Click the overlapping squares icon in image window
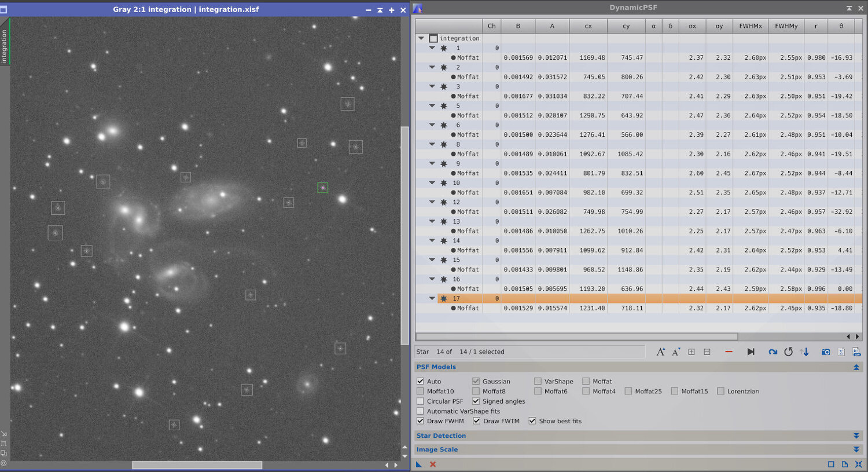This screenshot has width=868, height=472. [3, 453]
